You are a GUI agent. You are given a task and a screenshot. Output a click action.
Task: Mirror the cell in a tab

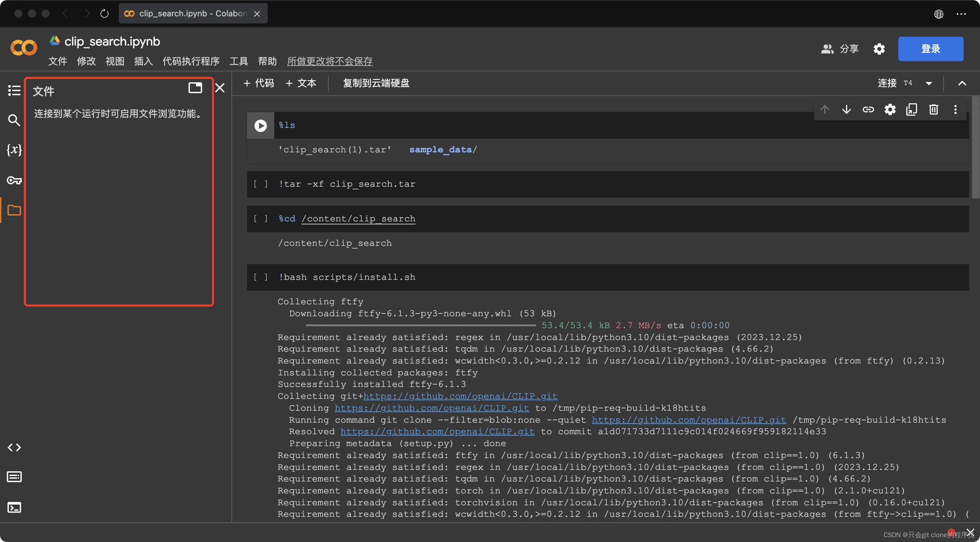tap(912, 109)
